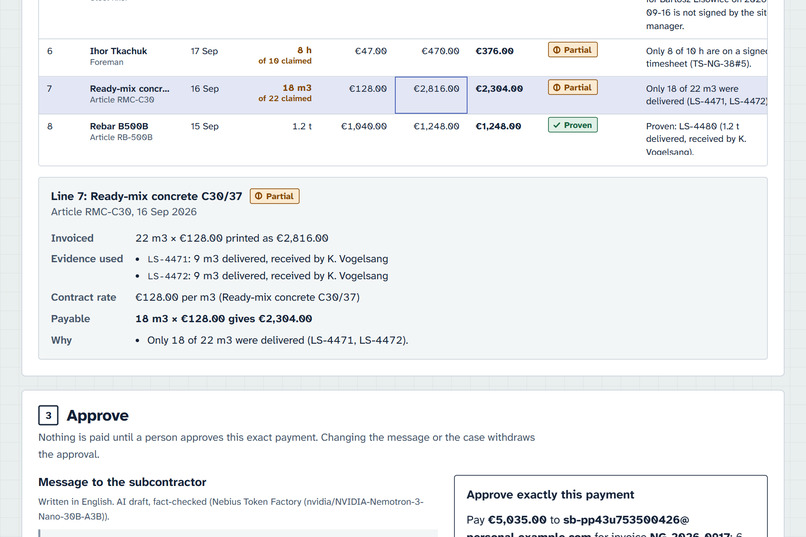Click the 'Nothing is paid until a person approves' text
The height and width of the screenshot is (537, 806).
pos(286,446)
